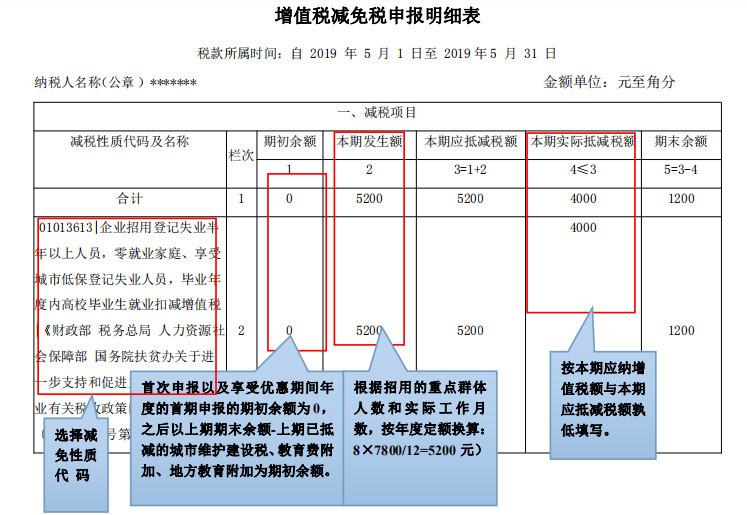
Task: Click the 合计 row label
Action: (130, 199)
